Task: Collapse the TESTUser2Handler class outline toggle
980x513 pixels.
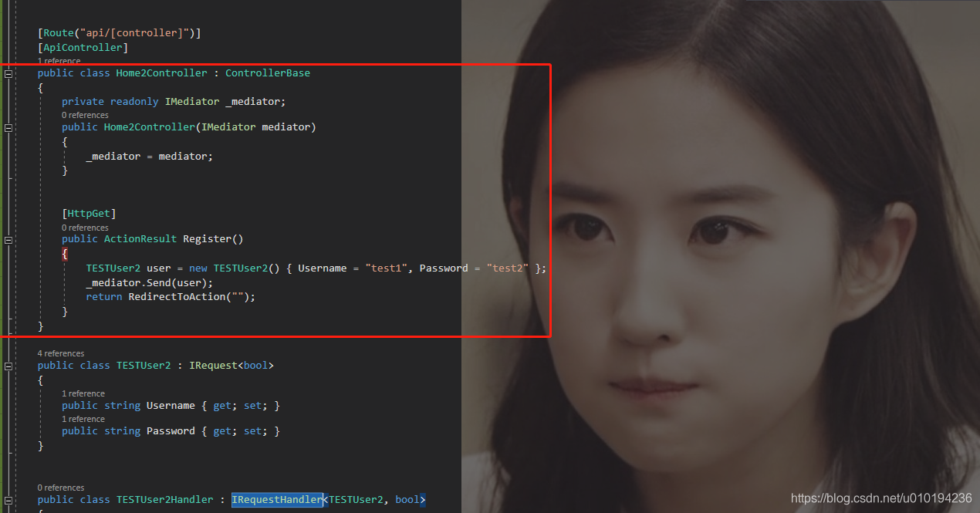Action: 8,500
